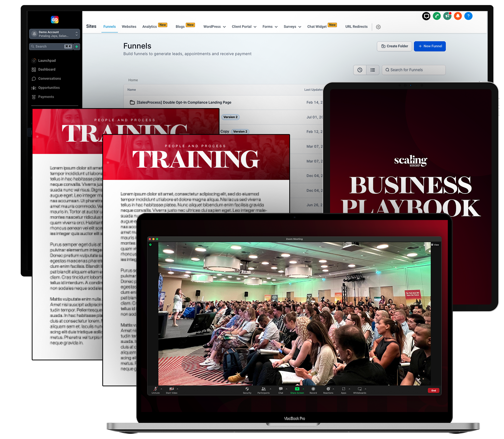Switch to the Websites tab

[129, 27]
